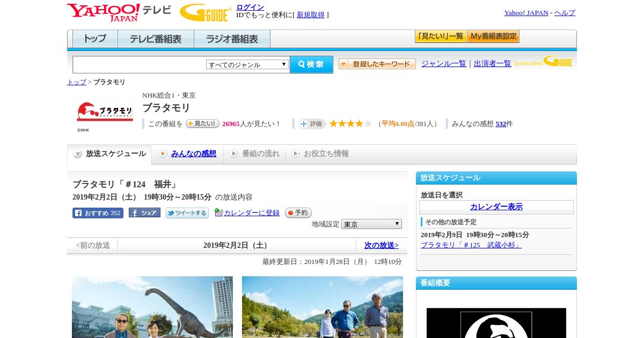
Task: Go to the トップ navigation tab
Action: [x=95, y=39]
